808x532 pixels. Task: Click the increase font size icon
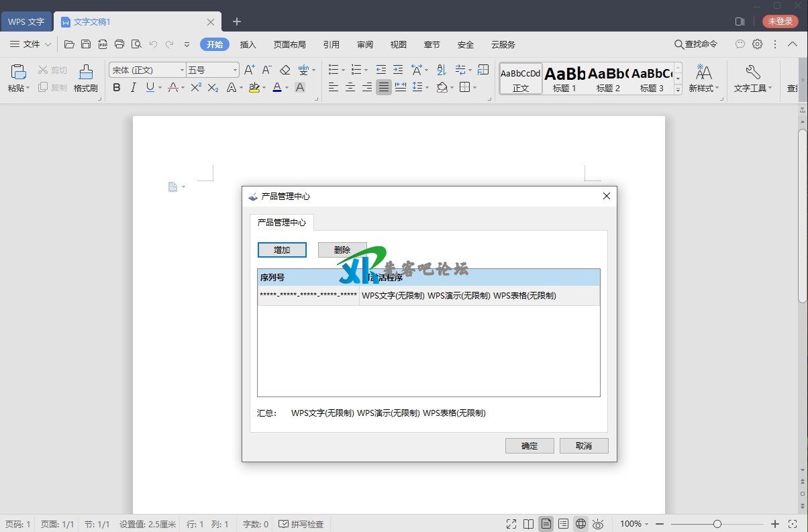coord(249,70)
